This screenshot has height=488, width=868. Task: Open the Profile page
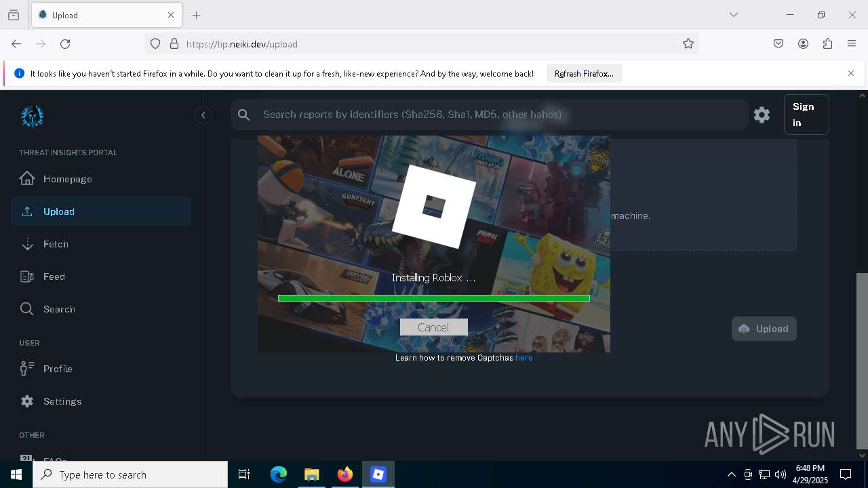point(101,369)
